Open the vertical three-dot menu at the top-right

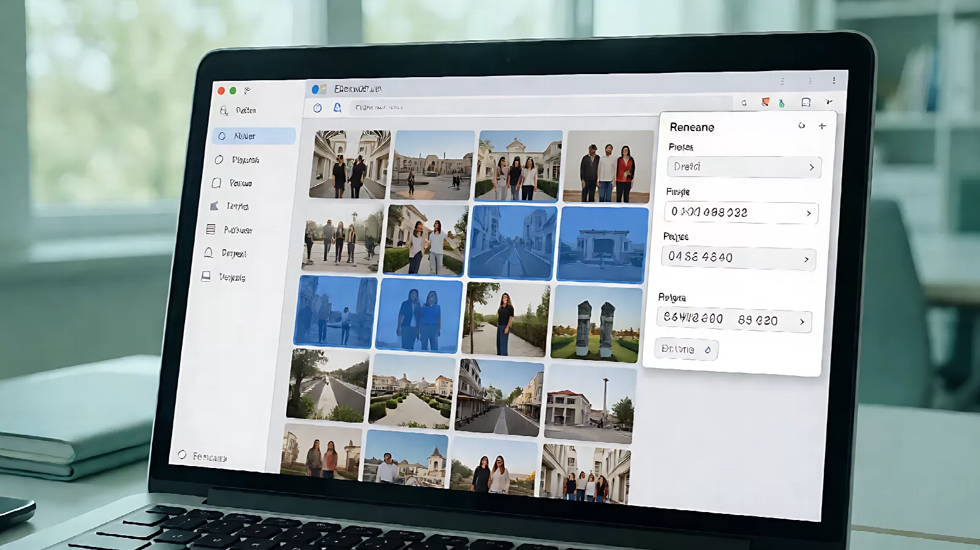pos(834,80)
